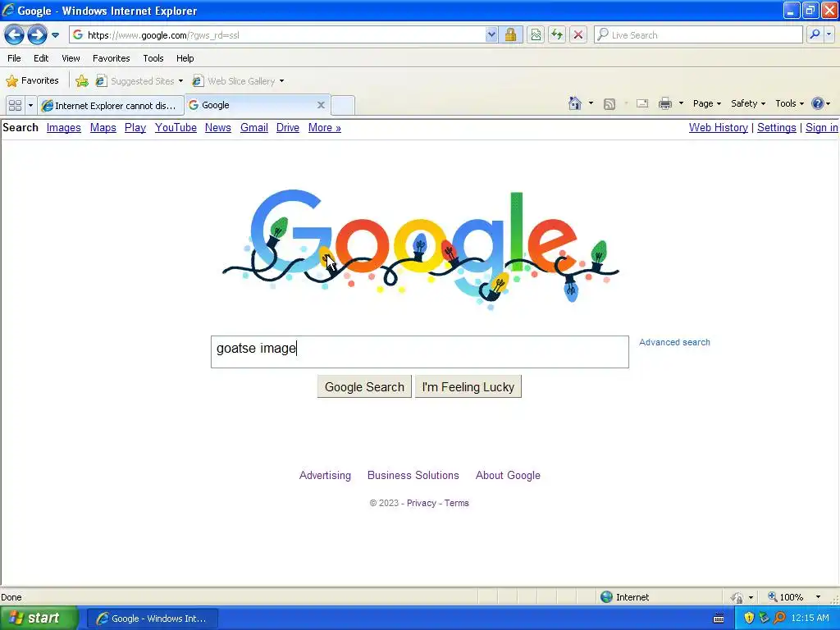This screenshot has height=630, width=840.
Task: Expand Home button dropdown arrow
Action: [591, 103]
